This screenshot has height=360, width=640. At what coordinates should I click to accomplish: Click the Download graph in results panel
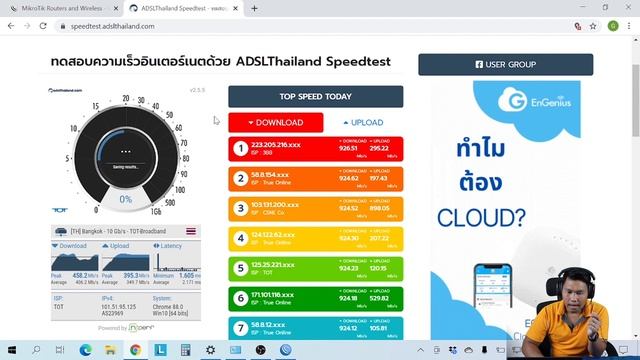pos(75,262)
